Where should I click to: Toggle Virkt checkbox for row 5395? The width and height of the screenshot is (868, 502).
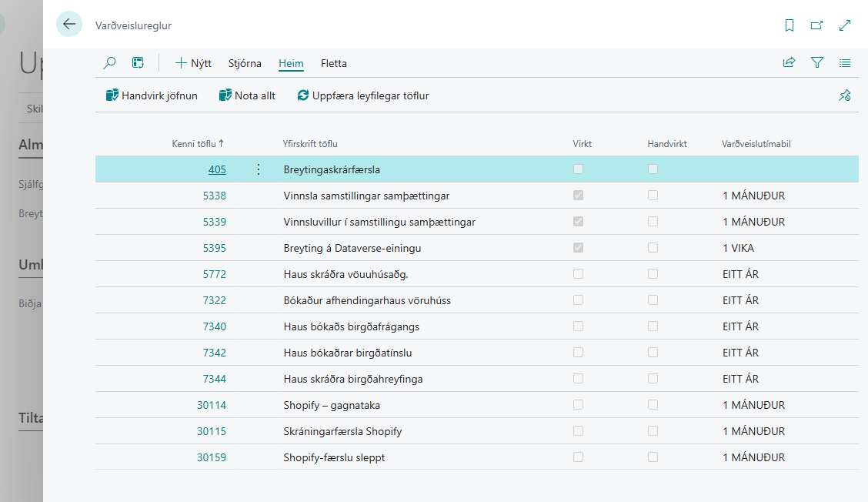579,248
